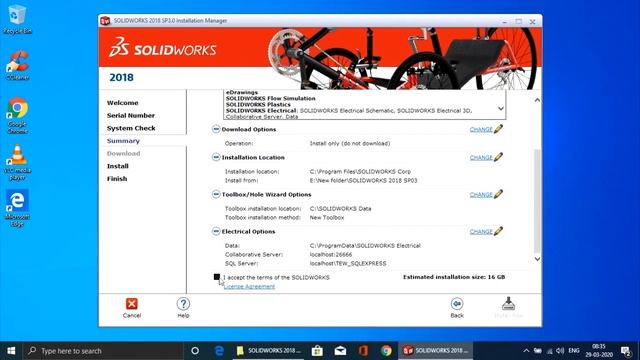Click the summary pane scrollbar thumb

coord(537,201)
